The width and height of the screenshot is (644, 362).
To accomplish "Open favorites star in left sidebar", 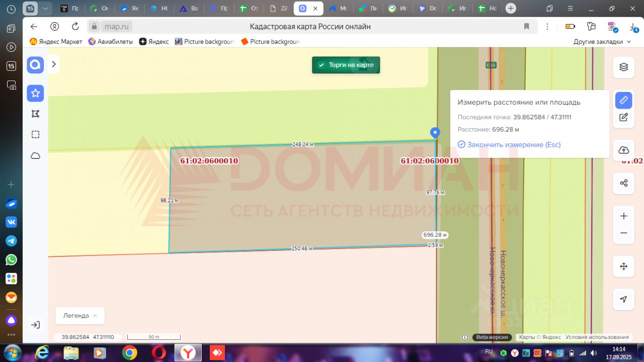I will point(35,93).
